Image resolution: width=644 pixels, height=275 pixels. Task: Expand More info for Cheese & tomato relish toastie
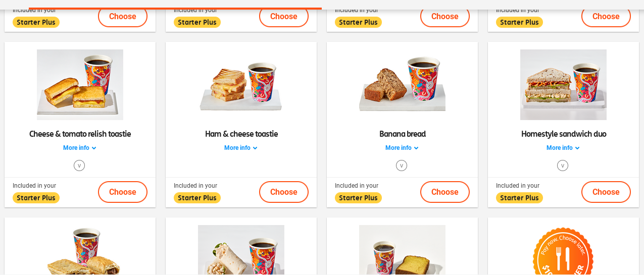click(80, 148)
